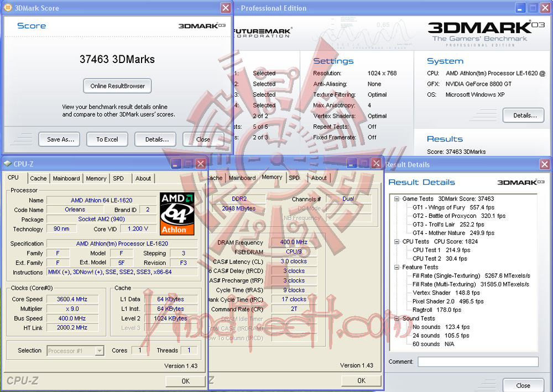Viewport: 553px width, 392px height.
Task: Click the Core Speed 3600.4 MHz value
Action: 72,299
